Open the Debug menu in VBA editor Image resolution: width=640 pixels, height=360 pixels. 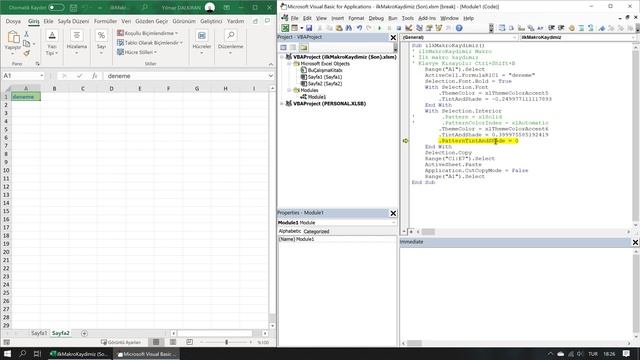click(376, 18)
